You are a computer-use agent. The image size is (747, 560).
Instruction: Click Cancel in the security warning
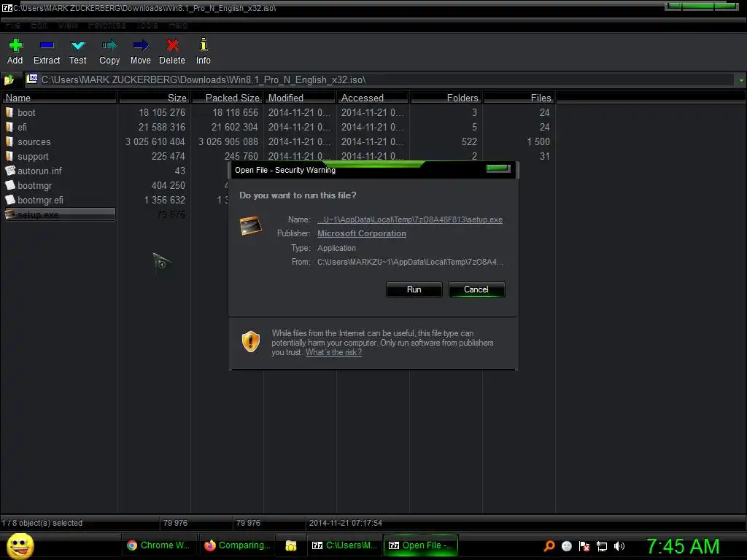476,289
